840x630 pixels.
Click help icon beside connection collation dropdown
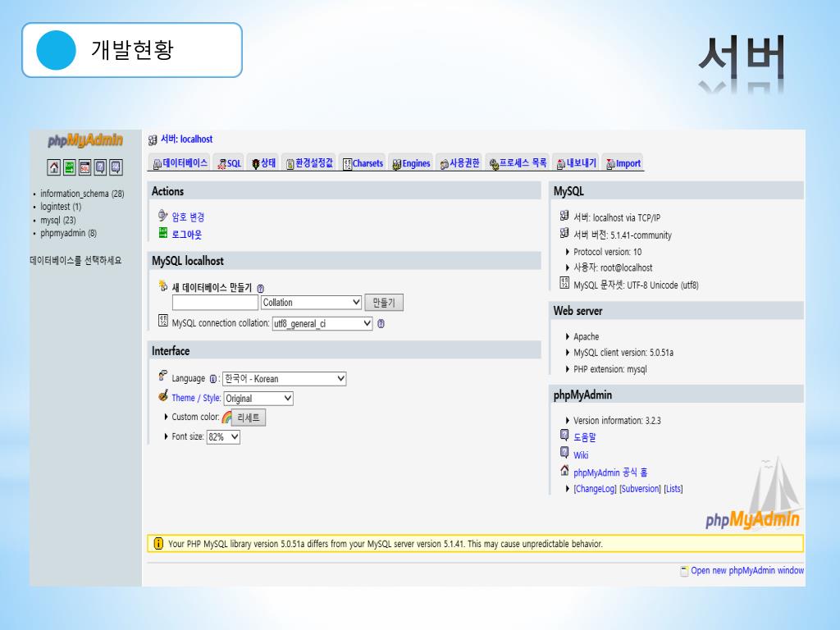point(381,323)
